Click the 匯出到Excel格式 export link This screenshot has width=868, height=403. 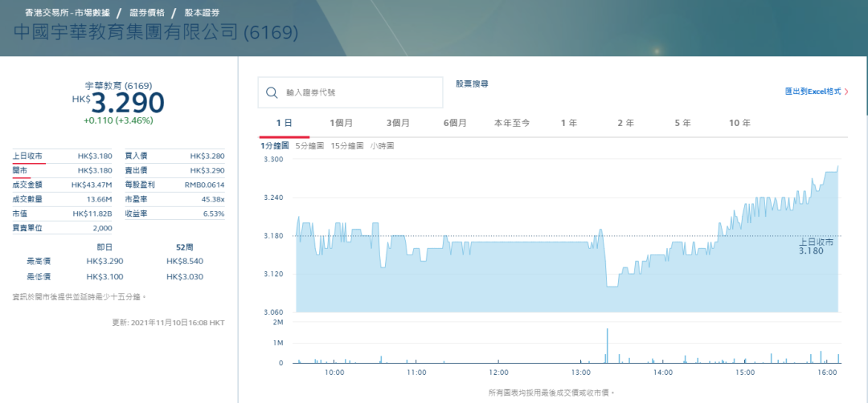(x=813, y=92)
